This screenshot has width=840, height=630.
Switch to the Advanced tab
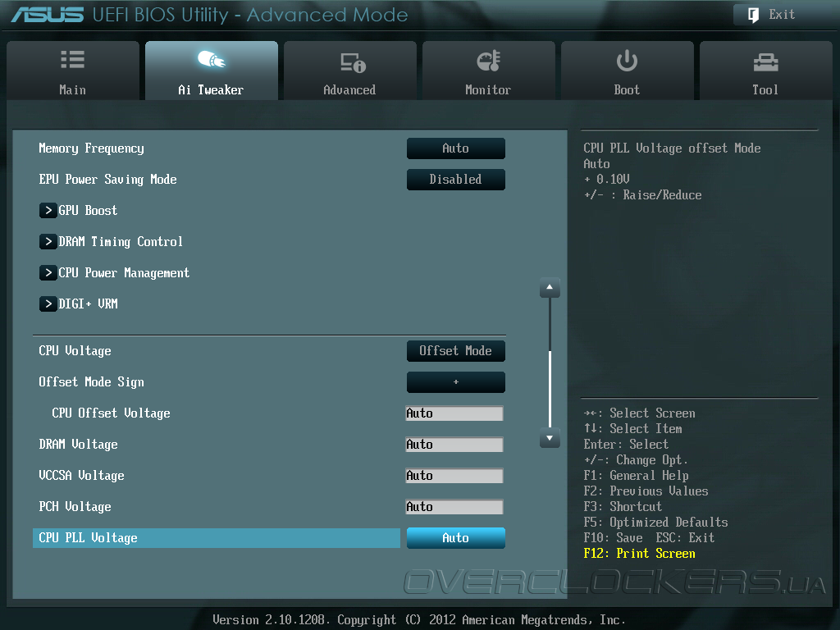pos(349,71)
